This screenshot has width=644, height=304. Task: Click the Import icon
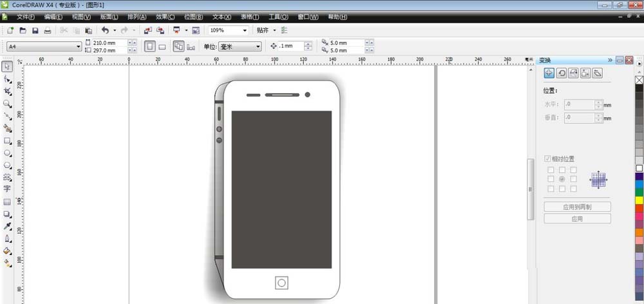pos(148,30)
